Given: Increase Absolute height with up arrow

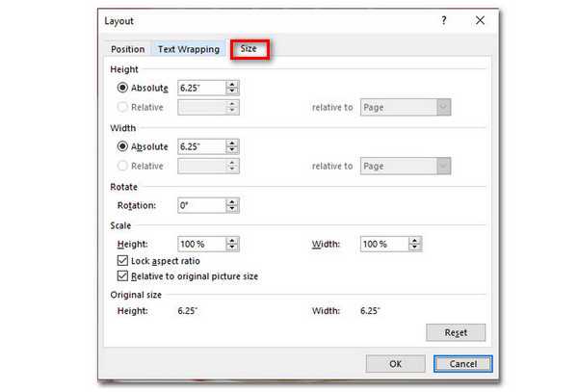Looking at the screenshot, I should point(232,84).
